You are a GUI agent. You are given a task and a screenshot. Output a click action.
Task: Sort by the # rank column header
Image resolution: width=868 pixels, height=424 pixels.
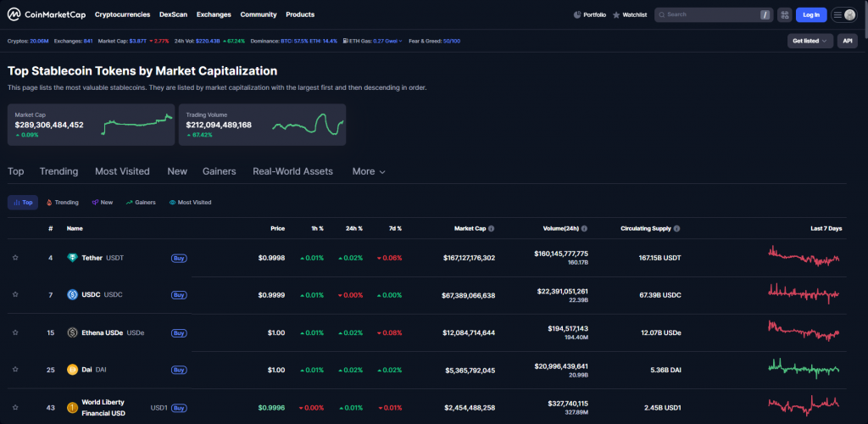coord(50,228)
